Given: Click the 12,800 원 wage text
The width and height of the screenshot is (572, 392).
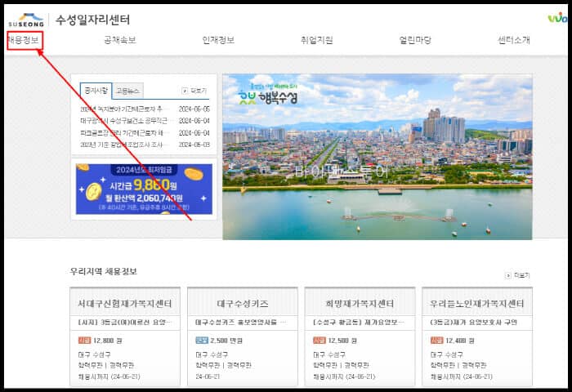Looking at the screenshot, I should click(108, 341).
